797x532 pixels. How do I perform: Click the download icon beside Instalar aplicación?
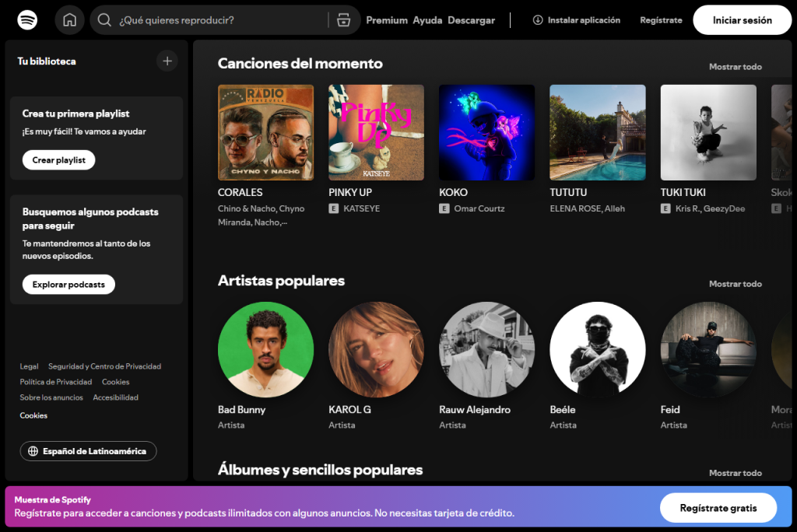(x=539, y=19)
